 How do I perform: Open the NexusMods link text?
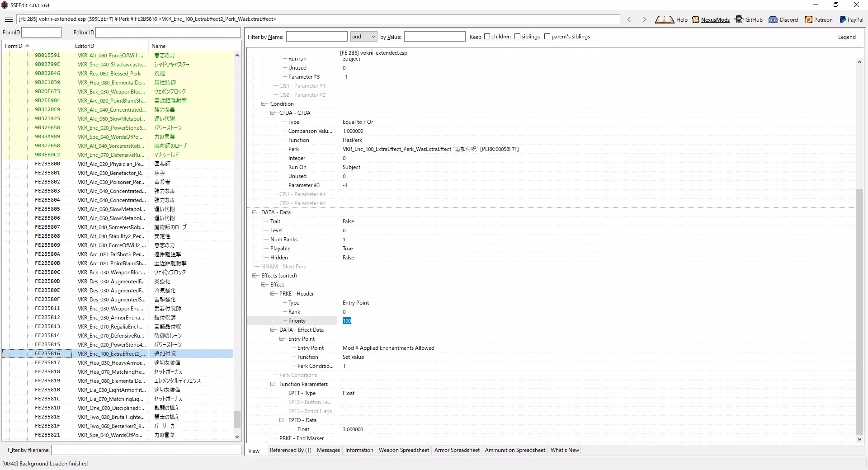(715, 20)
